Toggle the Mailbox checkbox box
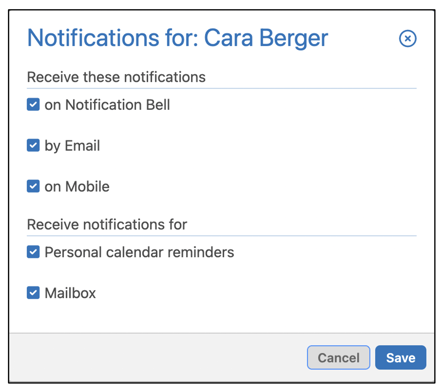This screenshot has height=390, width=445. 33,293
